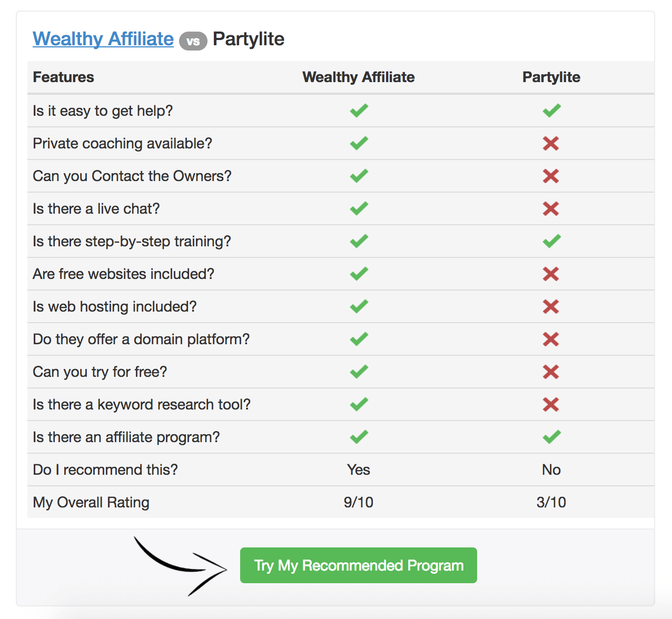The image size is (672, 619).
Task: Click Partylite's red X for private coaching
Action: click(551, 143)
